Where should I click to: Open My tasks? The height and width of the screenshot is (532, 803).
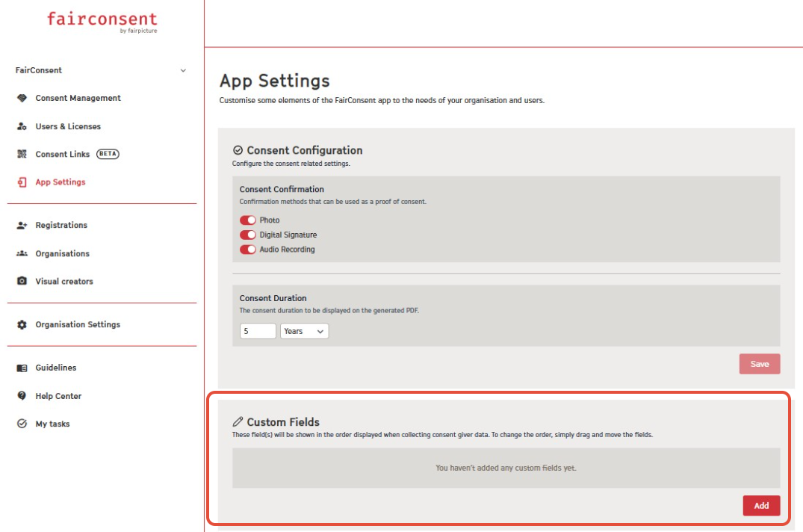tap(53, 424)
